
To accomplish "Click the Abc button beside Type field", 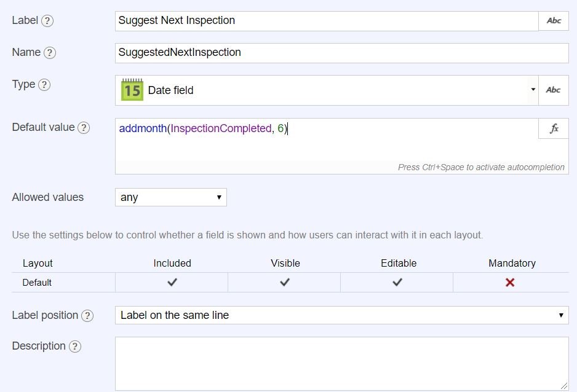I will point(554,90).
